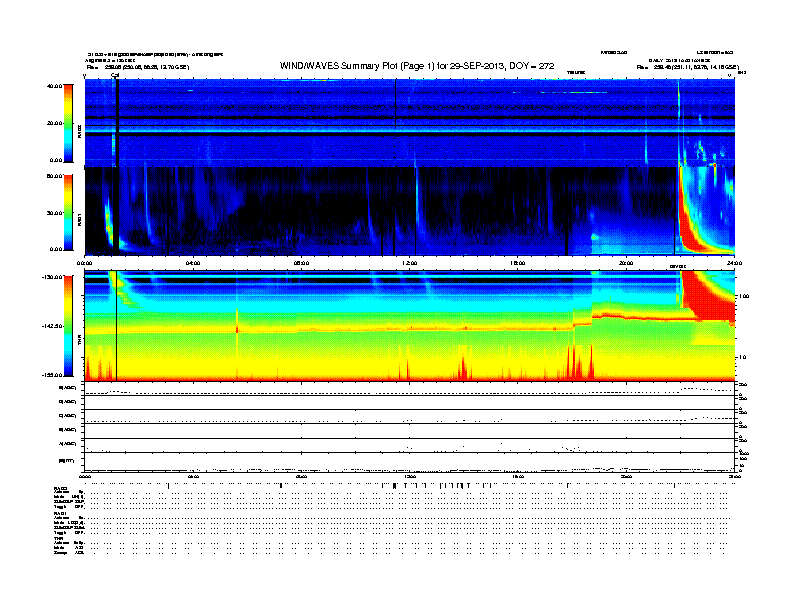792x612 pixels.
Task: Click the red spike cluster near 18:00 in TNR panel
Action: click(x=578, y=363)
